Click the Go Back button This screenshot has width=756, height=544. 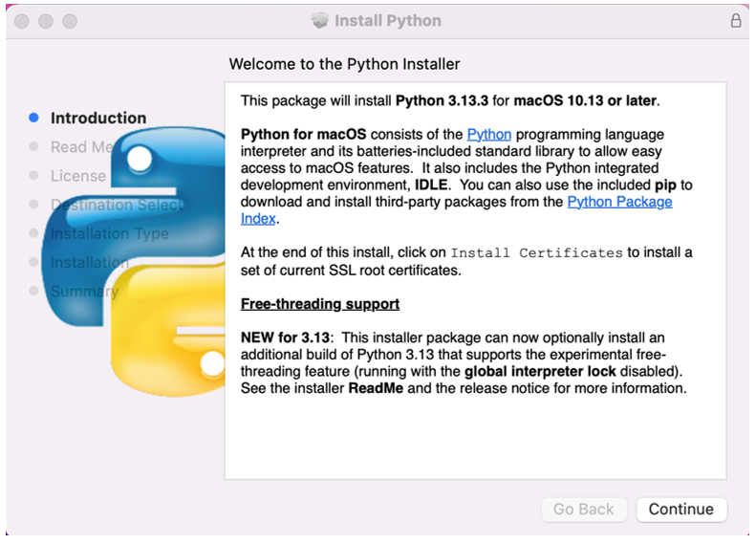pos(584,510)
